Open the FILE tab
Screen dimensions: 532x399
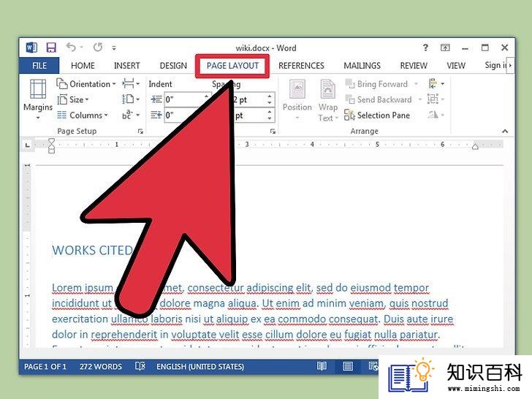click(39, 66)
